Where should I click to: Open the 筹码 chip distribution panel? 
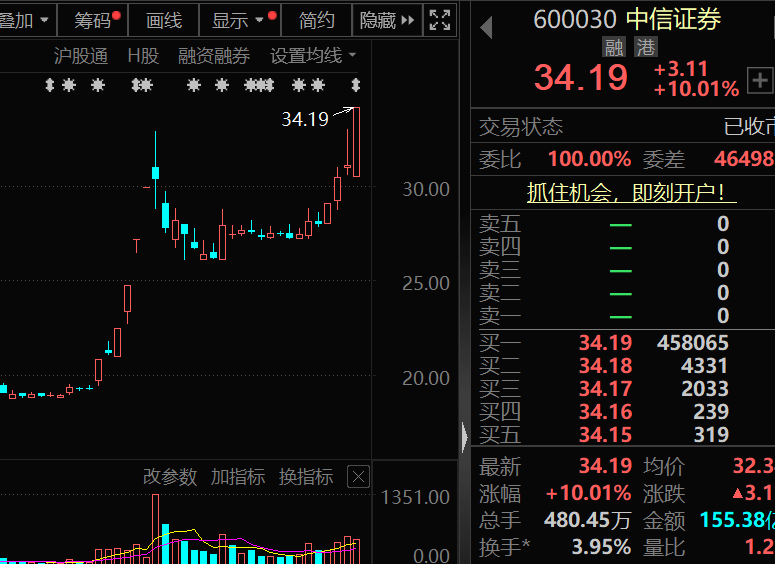pyautogui.click(x=93, y=20)
